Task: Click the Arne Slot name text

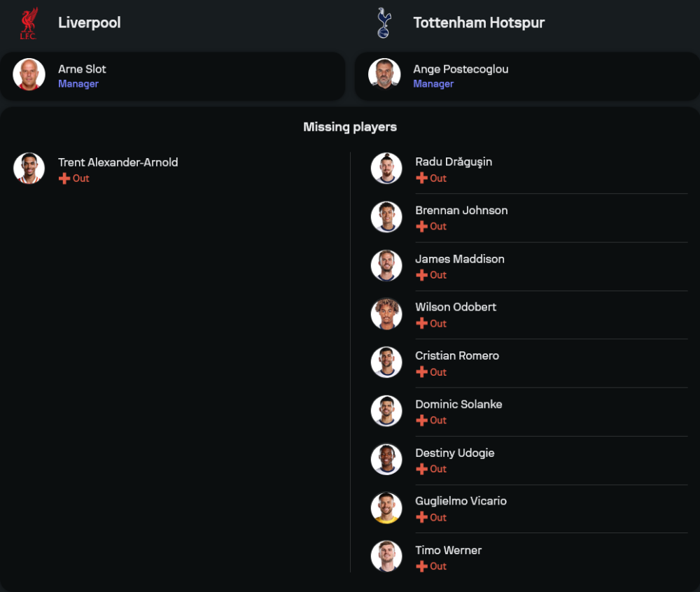Action: [82, 69]
